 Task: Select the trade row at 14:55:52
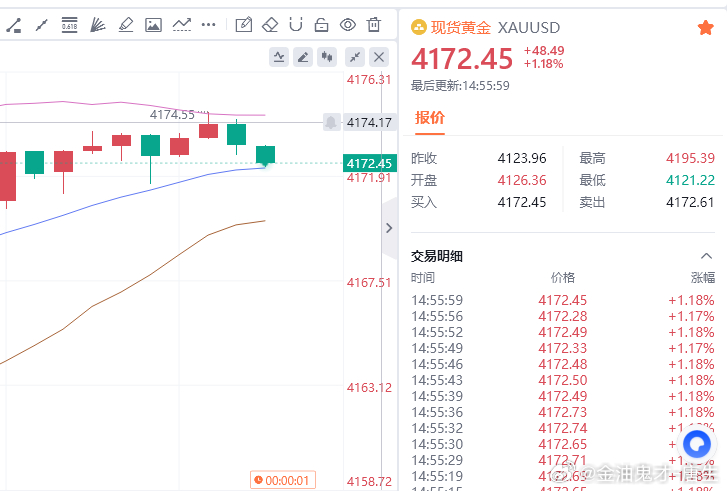(563, 332)
